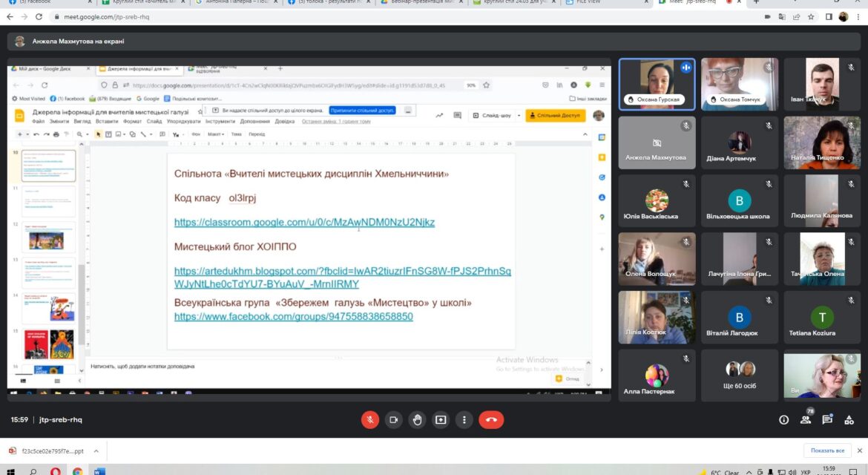The height and width of the screenshot is (475, 868).
Task: Open meeting details info icon
Action: coord(784,419)
